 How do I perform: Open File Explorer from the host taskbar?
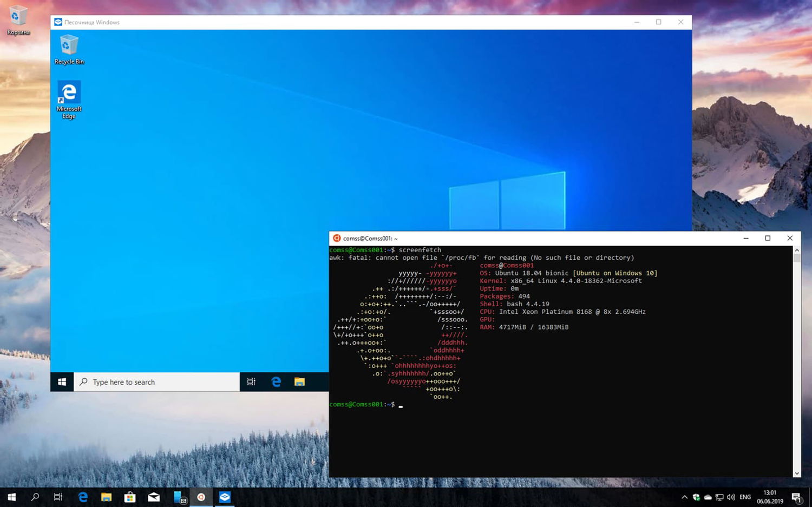(x=106, y=497)
